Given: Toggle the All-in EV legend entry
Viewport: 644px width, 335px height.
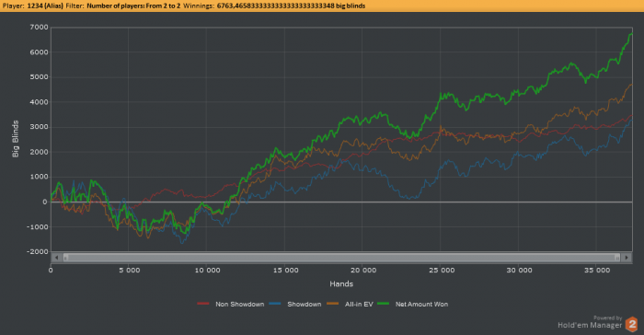Looking at the screenshot, I should click(x=350, y=305).
